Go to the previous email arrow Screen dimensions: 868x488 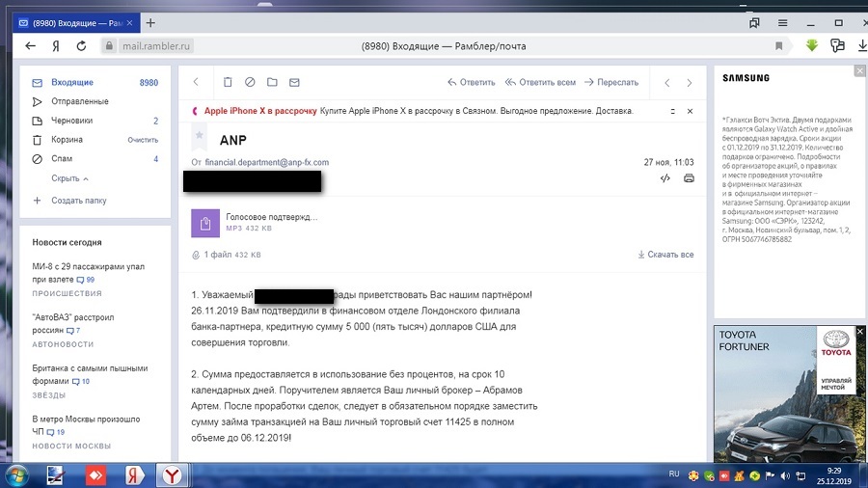coord(667,82)
